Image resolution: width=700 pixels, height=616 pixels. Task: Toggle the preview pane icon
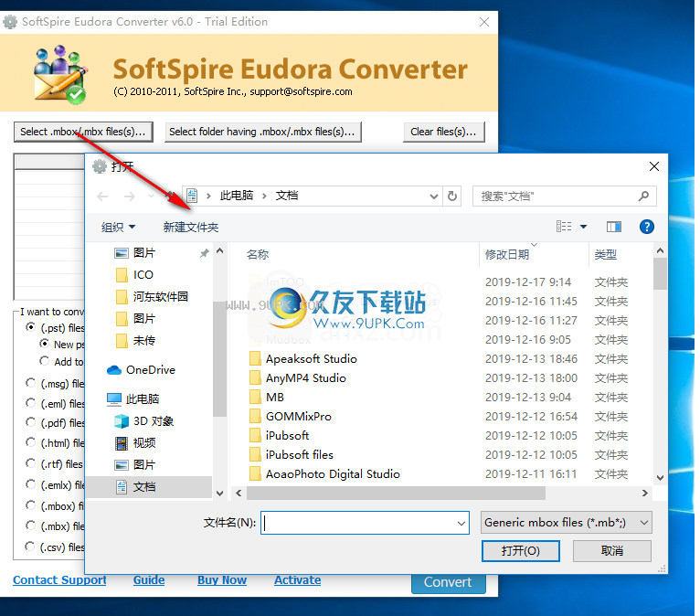coord(614,227)
